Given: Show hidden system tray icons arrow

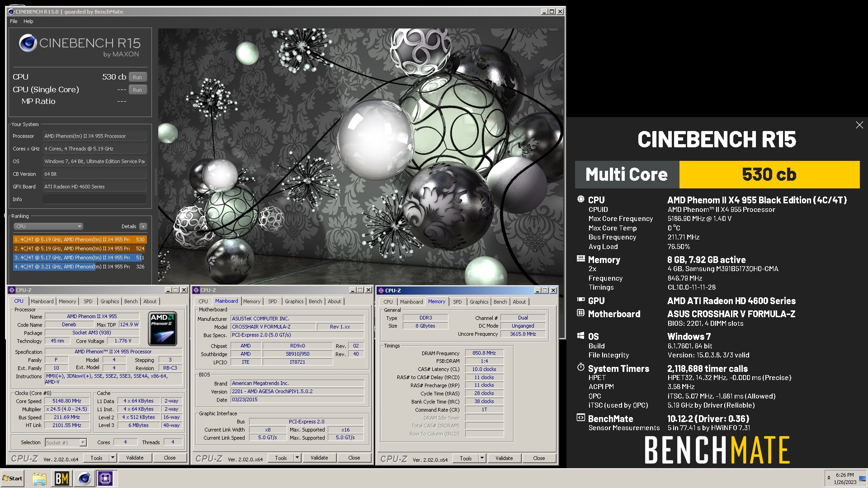Looking at the screenshot, I should point(829,478).
